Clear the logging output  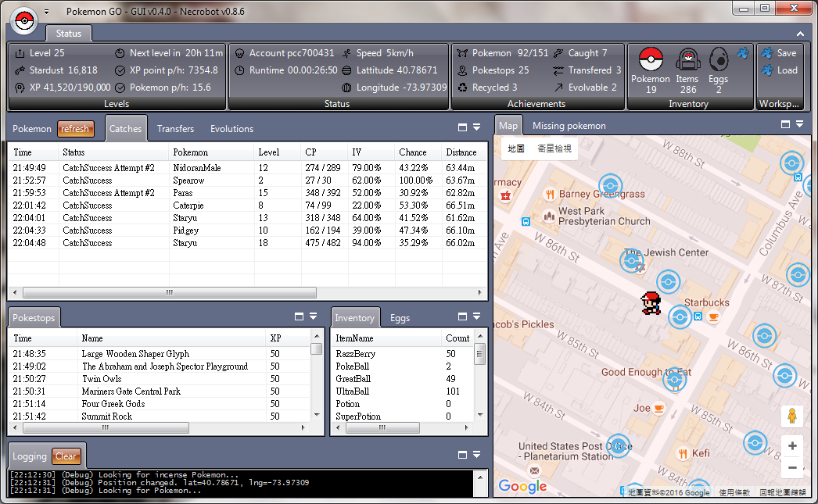(66, 456)
